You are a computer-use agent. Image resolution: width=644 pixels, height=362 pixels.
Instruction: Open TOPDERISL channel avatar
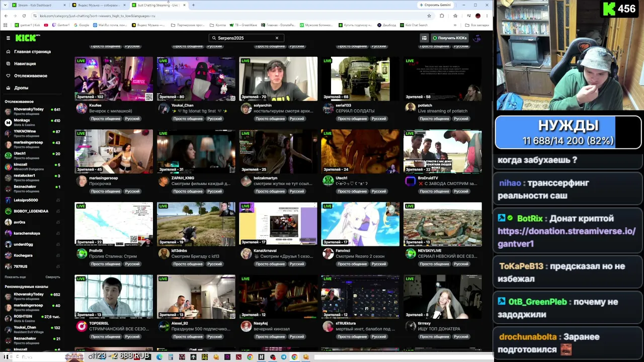pos(82,326)
